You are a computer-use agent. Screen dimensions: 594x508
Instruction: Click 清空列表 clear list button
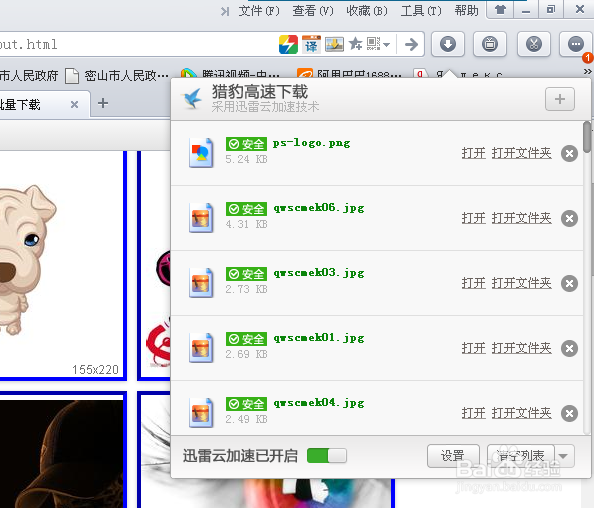pyautogui.click(x=521, y=456)
